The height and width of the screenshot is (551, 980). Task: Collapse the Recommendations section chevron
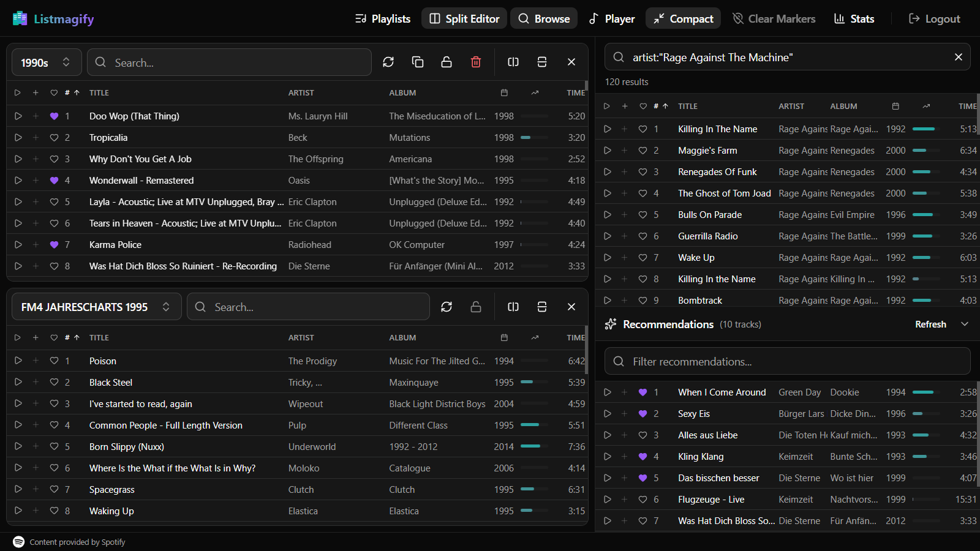(965, 324)
